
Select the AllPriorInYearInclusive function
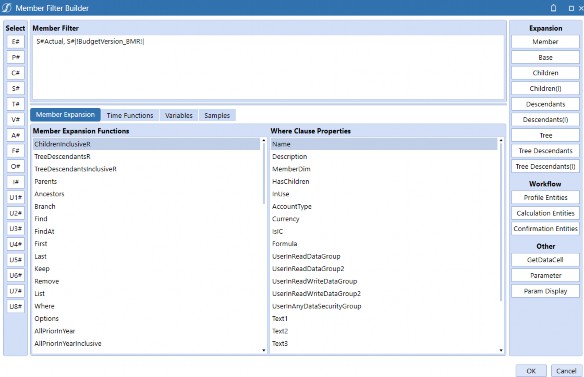click(x=146, y=343)
